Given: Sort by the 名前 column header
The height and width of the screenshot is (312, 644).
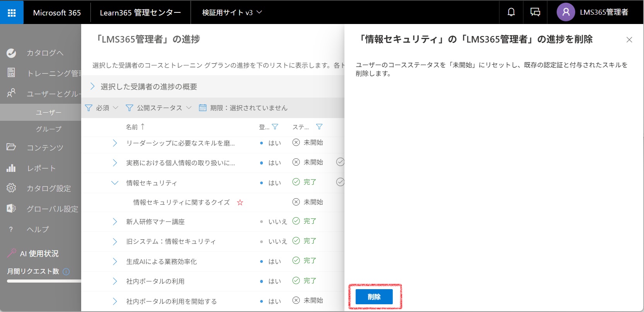Looking at the screenshot, I should [135, 127].
